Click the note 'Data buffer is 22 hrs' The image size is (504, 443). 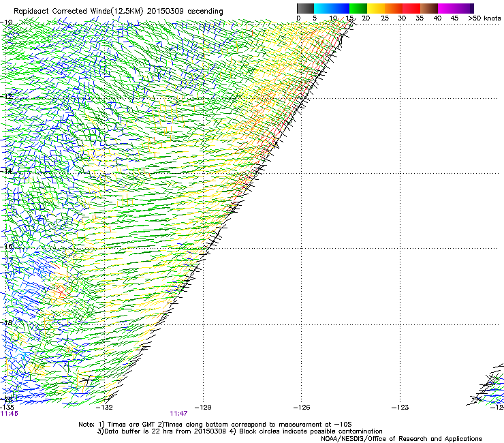tap(138, 431)
